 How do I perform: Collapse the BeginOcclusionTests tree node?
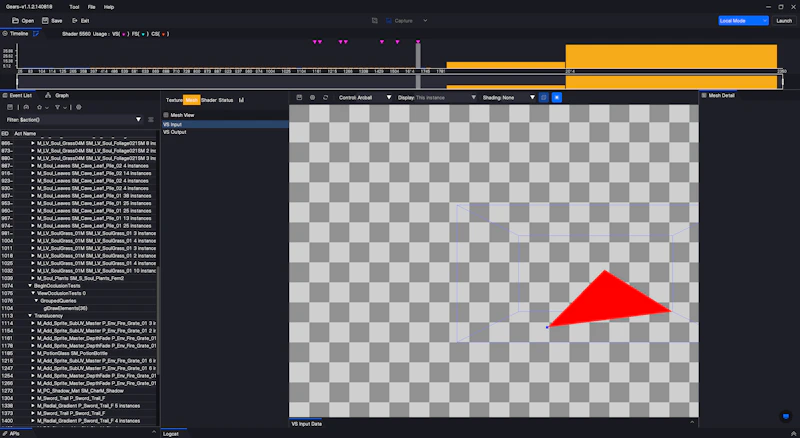(30, 286)
